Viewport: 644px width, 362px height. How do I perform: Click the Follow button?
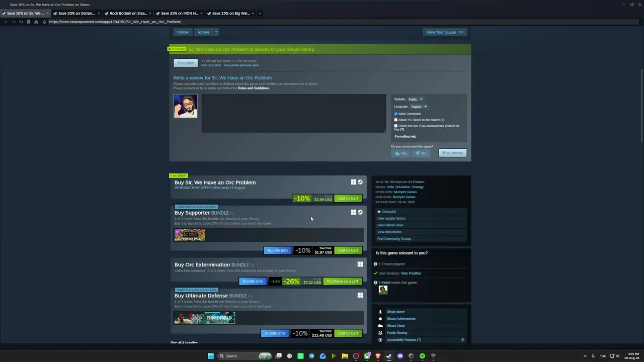[183, 32]
